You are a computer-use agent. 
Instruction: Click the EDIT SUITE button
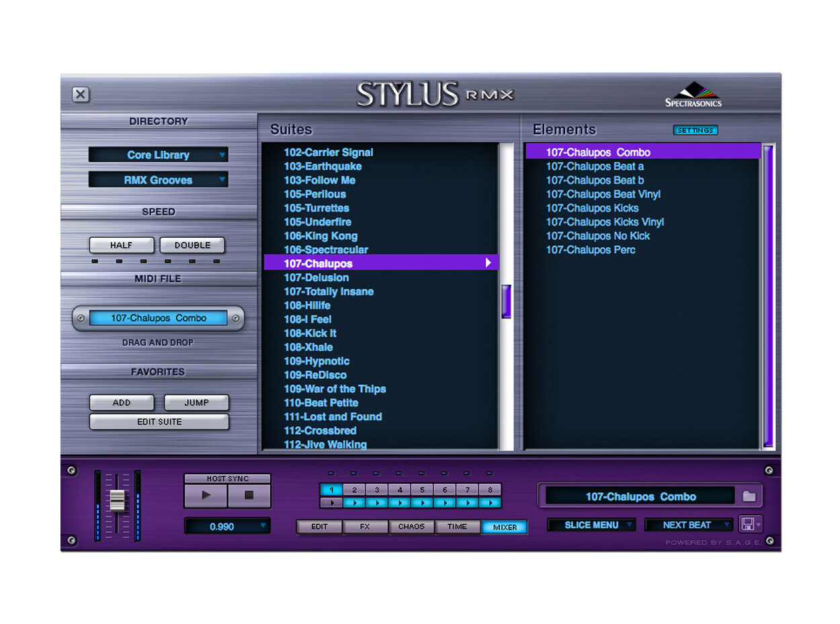pos(159,422)
